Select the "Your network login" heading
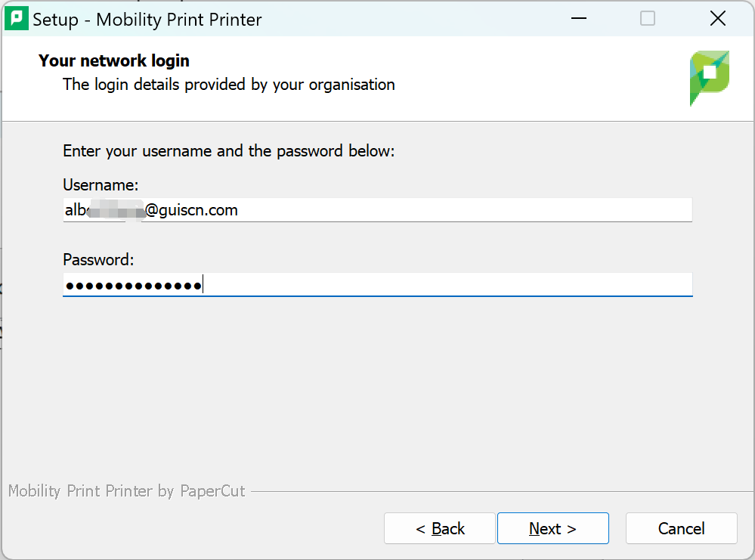755x560 pixels. (114, 60)
